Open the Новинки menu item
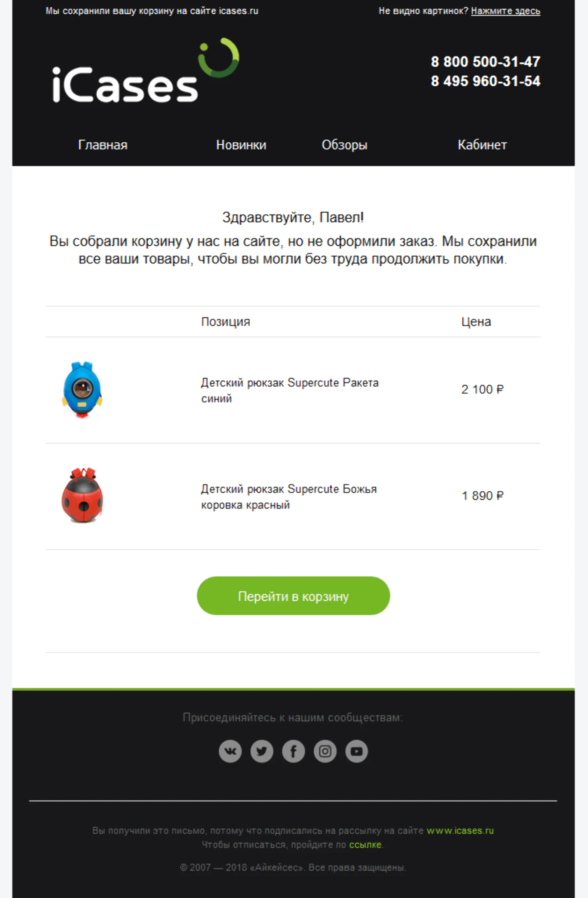Viewport: 588px width, 898px height. (241, 145)
